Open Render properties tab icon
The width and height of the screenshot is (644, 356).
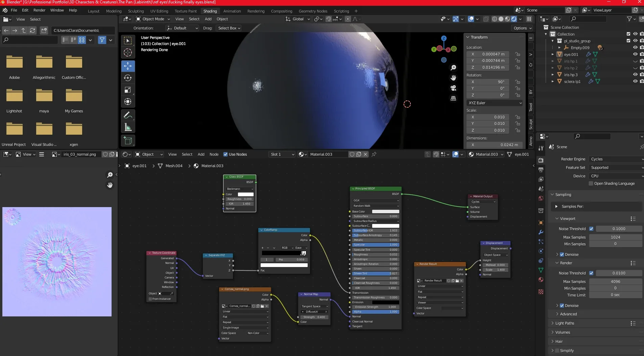click(x=541, y=160)
